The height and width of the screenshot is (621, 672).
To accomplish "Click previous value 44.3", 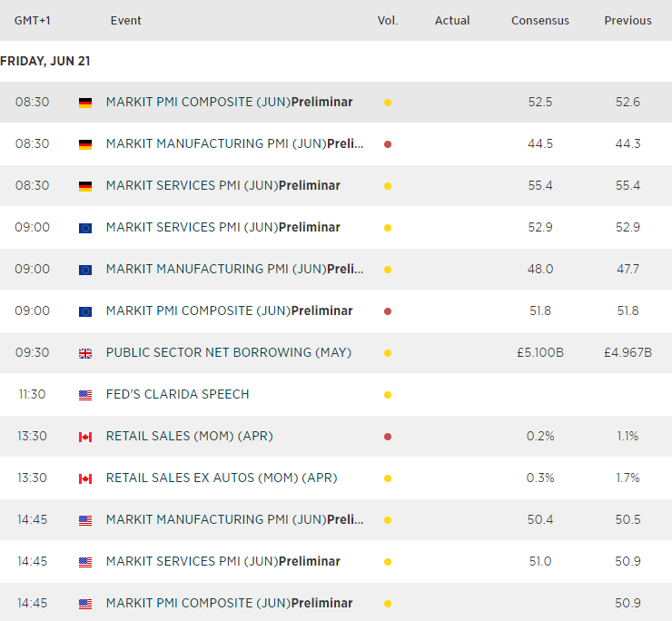I will pyautogui.click(x=628, y=143).
